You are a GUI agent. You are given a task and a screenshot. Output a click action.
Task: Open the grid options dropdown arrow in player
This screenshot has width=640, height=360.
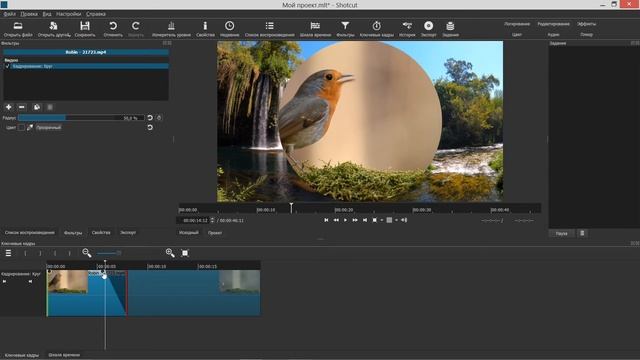tap(396, 220)
